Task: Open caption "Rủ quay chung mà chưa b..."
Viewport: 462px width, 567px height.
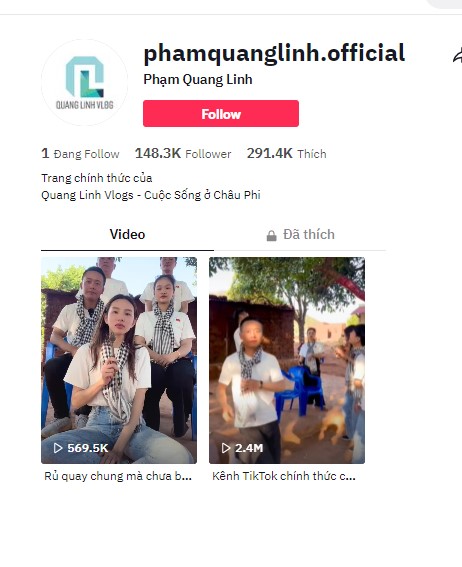Action: click(x=118, y=476)
